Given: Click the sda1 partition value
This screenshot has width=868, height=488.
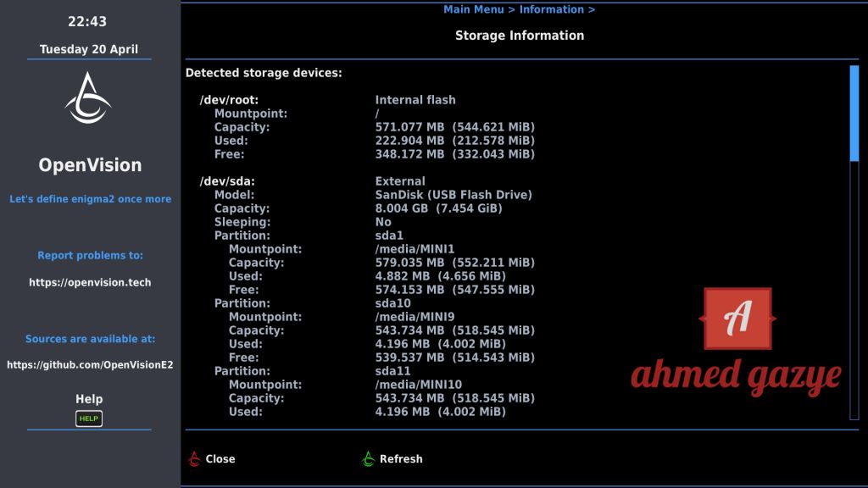Looking at the screenshot, I should (x=389, y=236).
